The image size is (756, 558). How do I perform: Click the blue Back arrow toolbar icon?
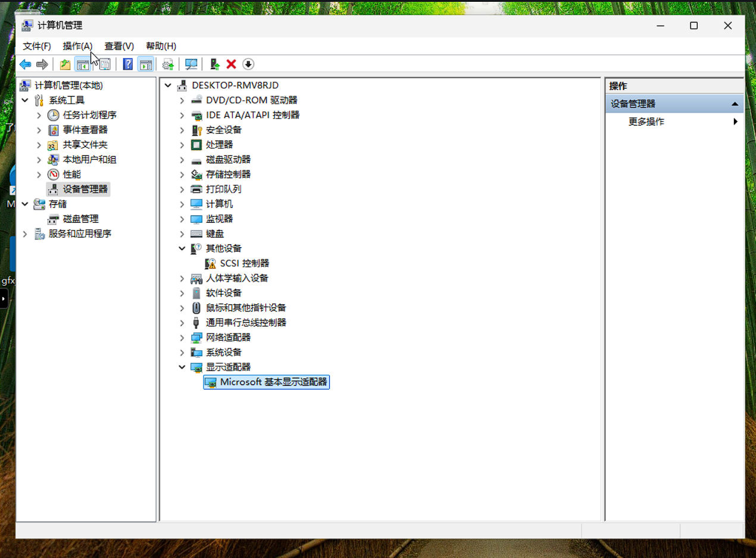(x=25, y=64)
